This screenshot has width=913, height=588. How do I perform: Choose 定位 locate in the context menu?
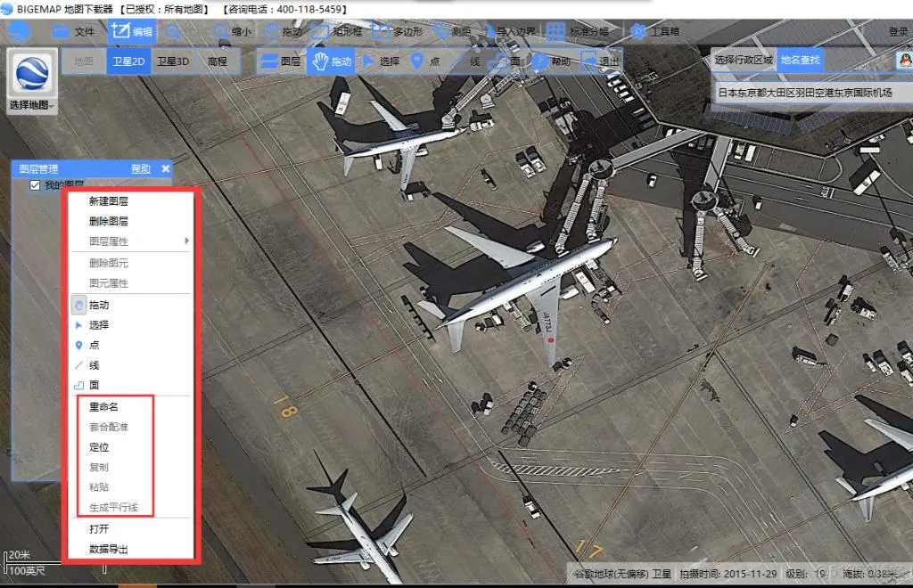[131, 447]
